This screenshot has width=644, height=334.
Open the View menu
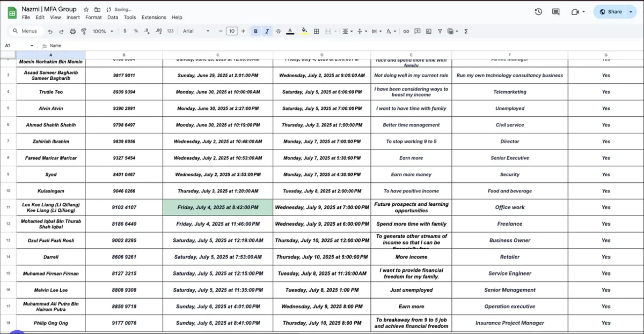click(55, 17)
